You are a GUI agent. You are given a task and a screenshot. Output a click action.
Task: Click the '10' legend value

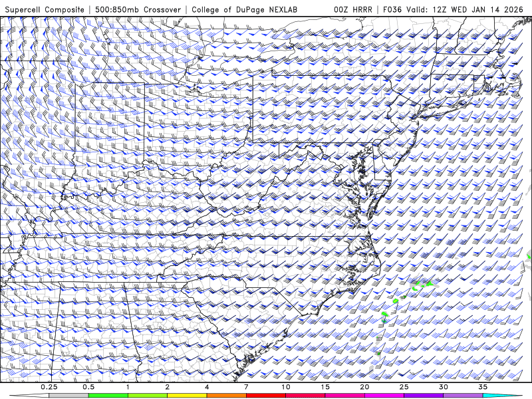pyautogui.click(x=286, y=387)
